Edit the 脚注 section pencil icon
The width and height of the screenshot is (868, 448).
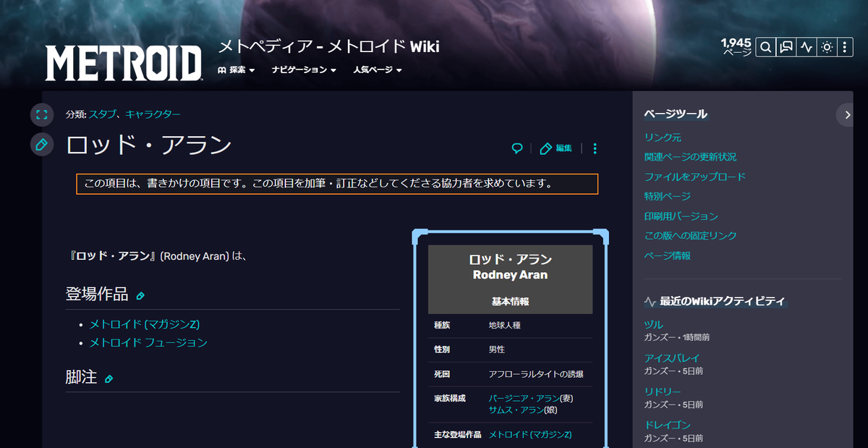click(109, 379)
